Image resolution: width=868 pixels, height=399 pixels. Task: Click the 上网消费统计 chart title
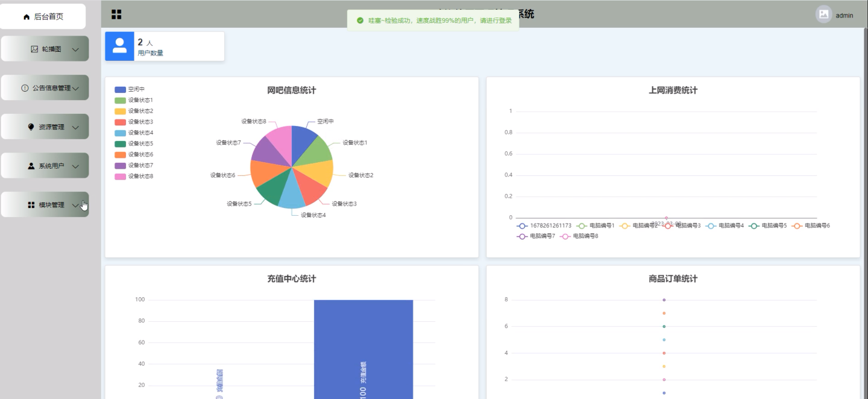click(673, 90)
